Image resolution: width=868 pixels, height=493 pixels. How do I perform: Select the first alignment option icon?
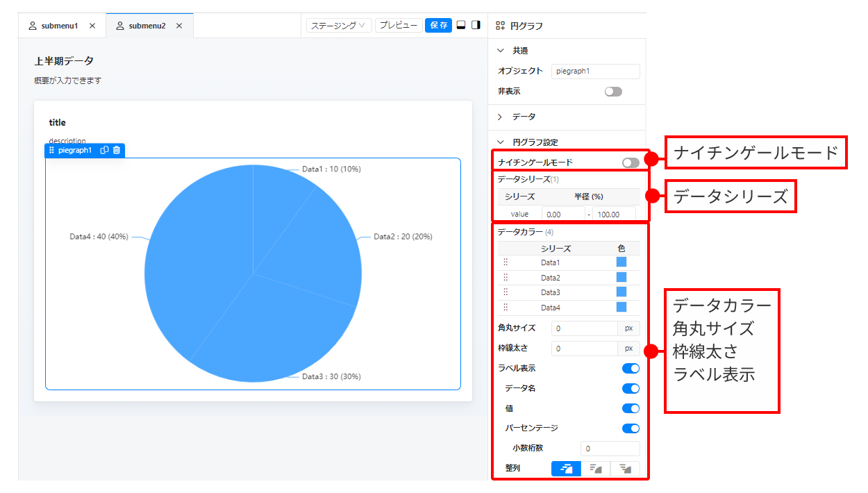(566, 469)
